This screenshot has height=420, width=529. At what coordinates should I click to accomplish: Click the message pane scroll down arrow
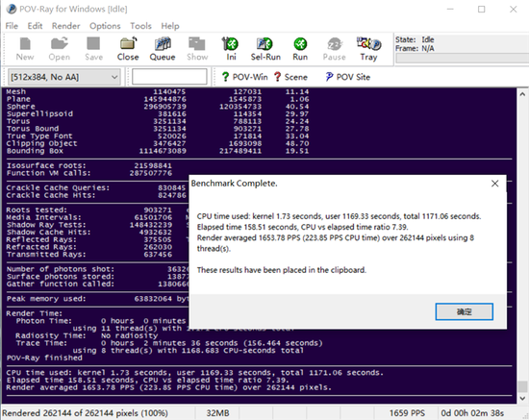(522, 399)
